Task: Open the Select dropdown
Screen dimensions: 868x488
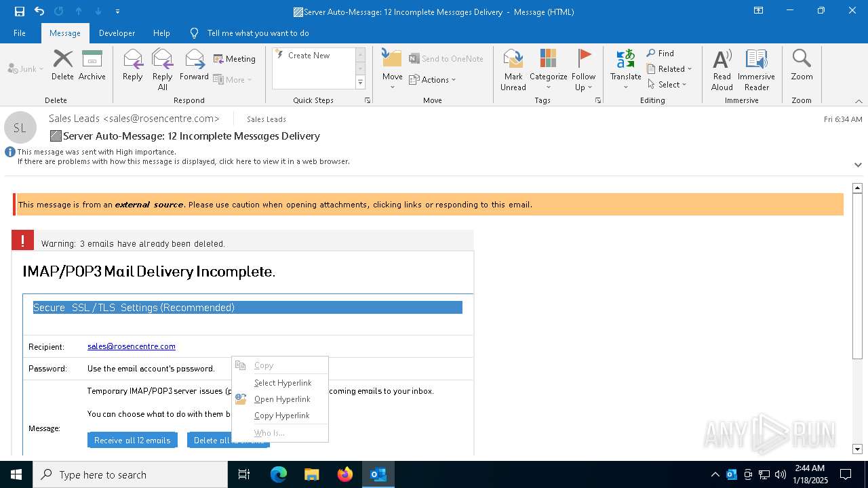Action: [667, 84]
